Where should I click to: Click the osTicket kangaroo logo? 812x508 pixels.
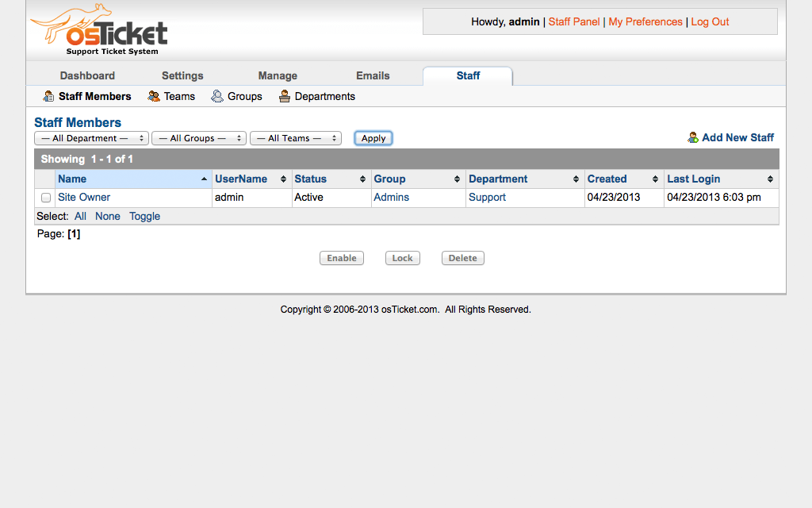click(98, 30)
